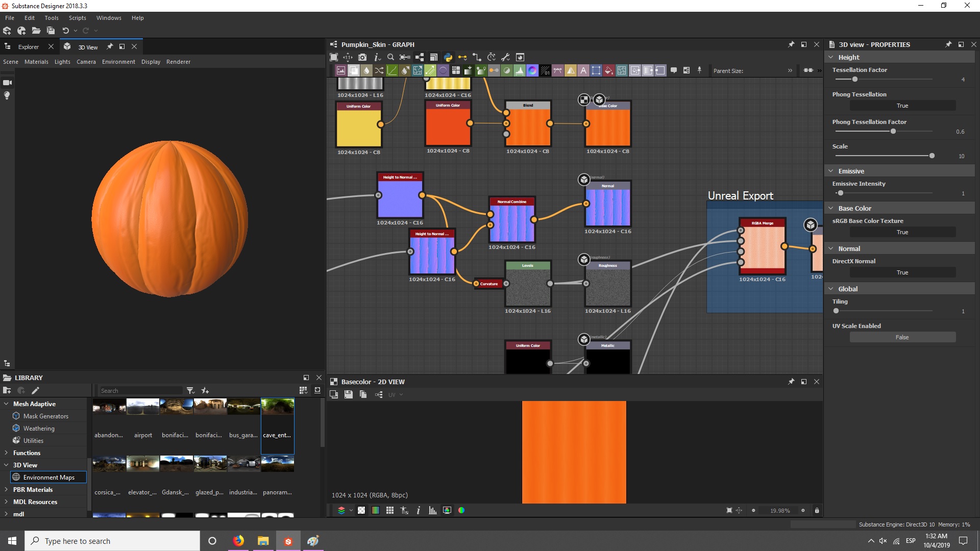Add a Text node from the toolbar

click(583, 70)
